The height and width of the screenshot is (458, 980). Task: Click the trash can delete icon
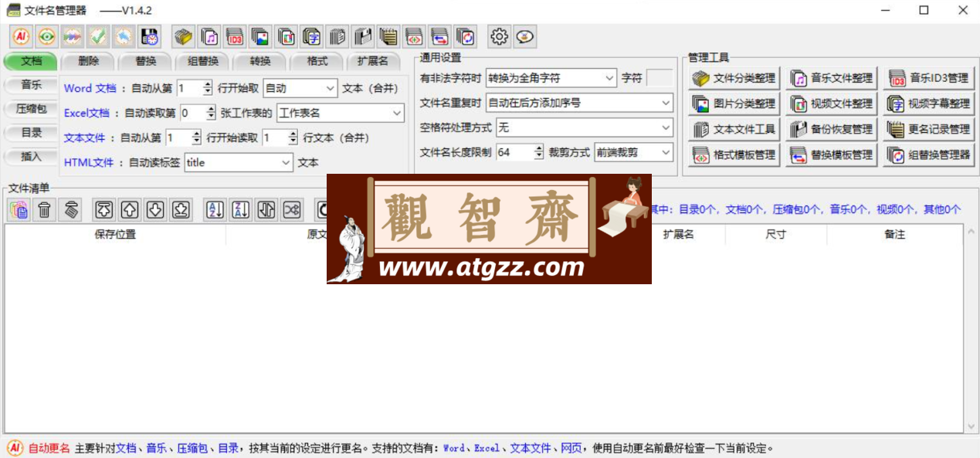pos(45,209)
